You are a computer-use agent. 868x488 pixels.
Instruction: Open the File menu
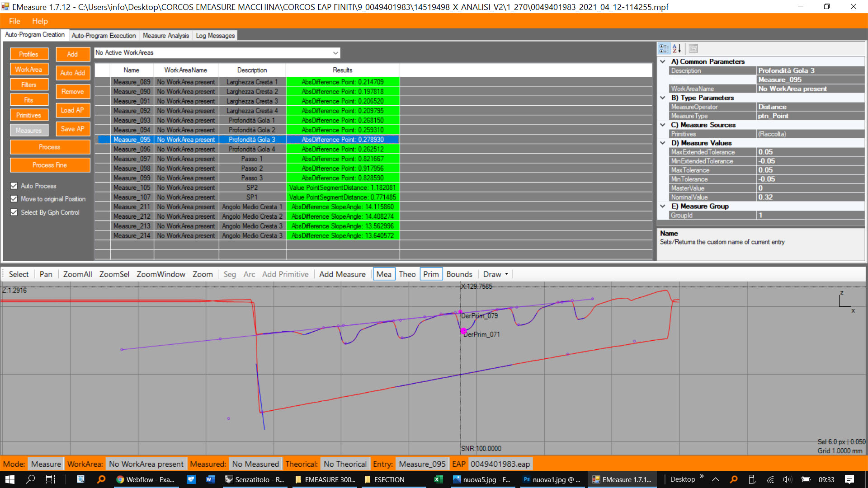[14, 21]
